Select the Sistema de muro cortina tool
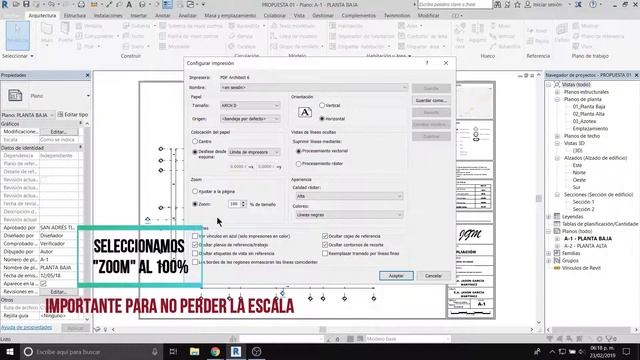This screenshot has width=640, height=360. (191, 26)
